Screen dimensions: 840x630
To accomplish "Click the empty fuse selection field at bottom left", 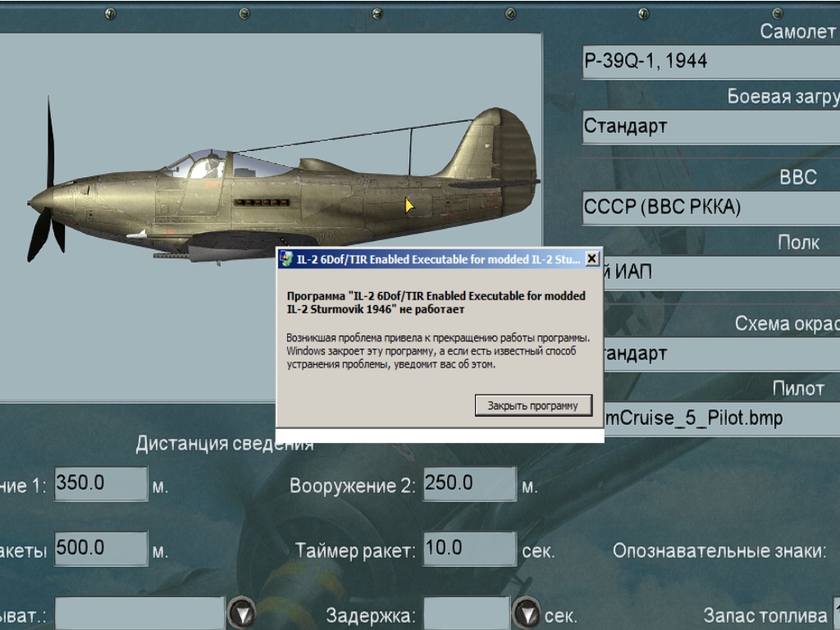I will [139, 614].
